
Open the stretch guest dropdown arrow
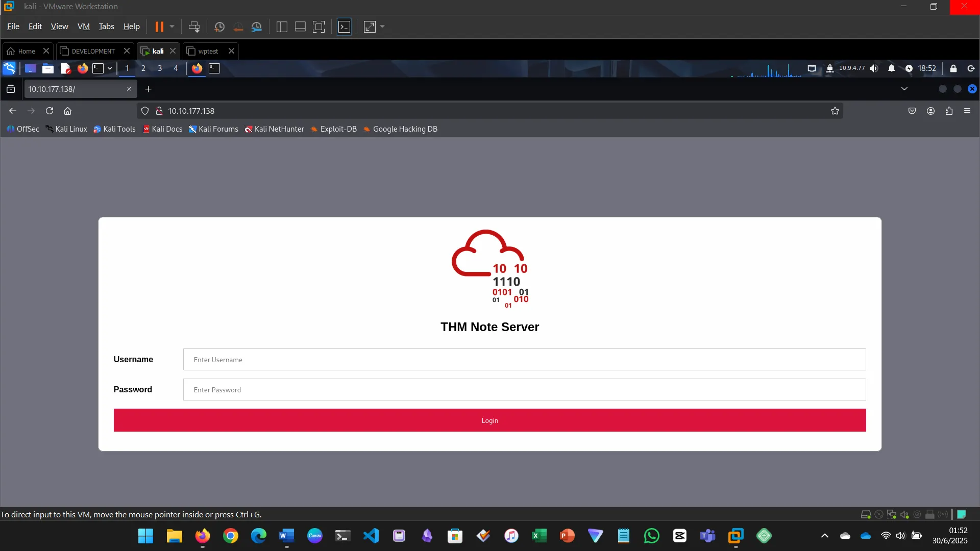coord(382,27)
